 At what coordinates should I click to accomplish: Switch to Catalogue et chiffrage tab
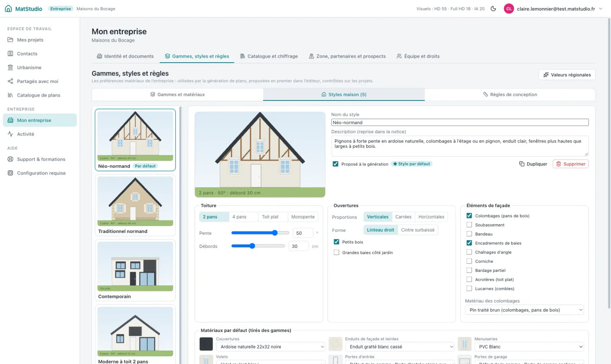(269, 56)
